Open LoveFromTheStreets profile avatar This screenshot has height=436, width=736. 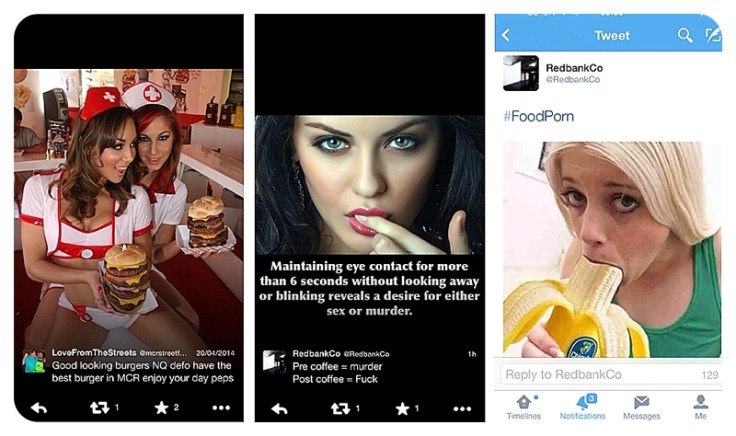coord(34,362)
